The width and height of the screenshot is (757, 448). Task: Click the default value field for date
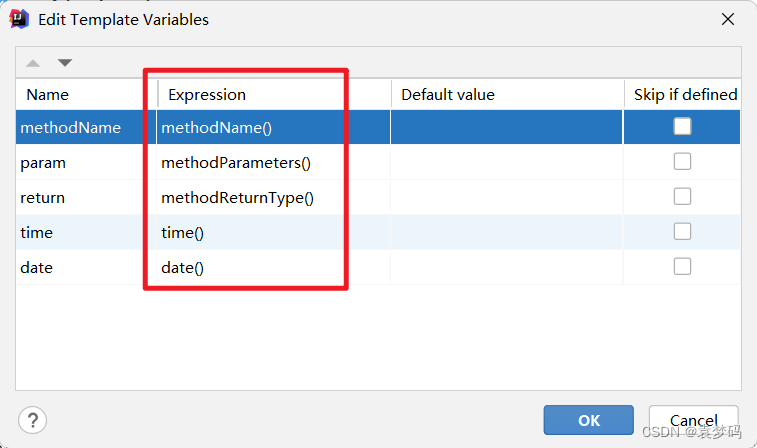[x=506, y=268]
